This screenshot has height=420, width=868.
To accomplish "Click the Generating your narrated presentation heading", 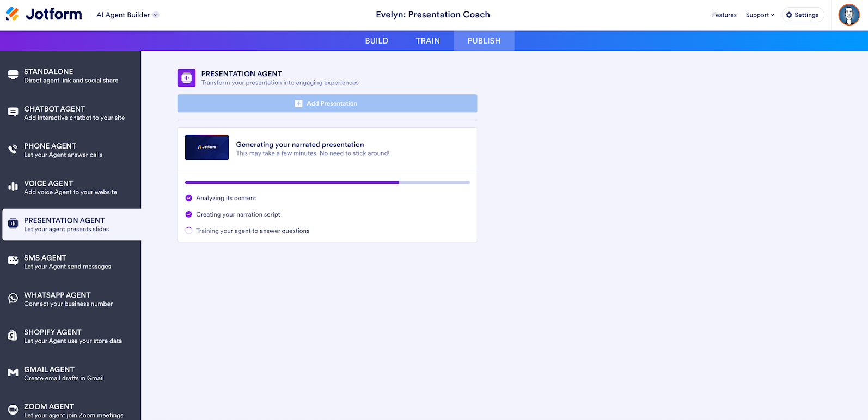I will pyautogui.click(x=300, y=144).
